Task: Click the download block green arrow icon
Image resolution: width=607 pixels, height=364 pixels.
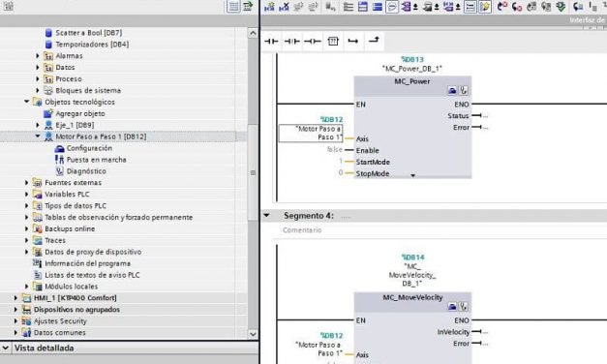Action: click(x=561, y=6)
